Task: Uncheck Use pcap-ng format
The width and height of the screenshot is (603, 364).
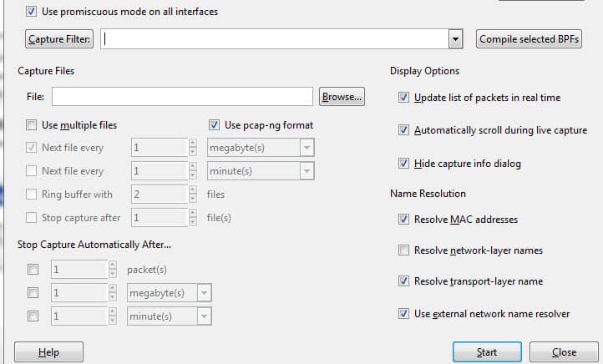Action: [214, 125]
